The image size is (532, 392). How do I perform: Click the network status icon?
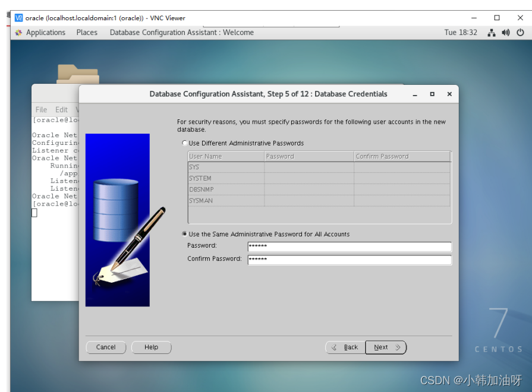[492, 33]
